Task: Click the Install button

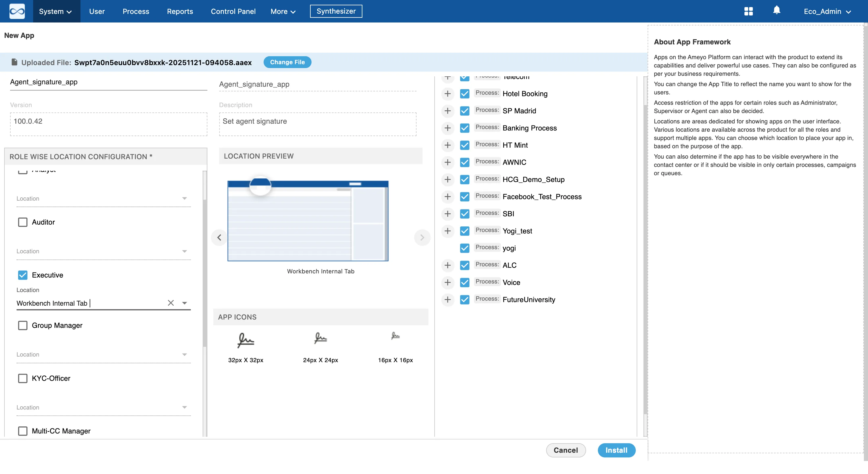Action: (616, 450)
